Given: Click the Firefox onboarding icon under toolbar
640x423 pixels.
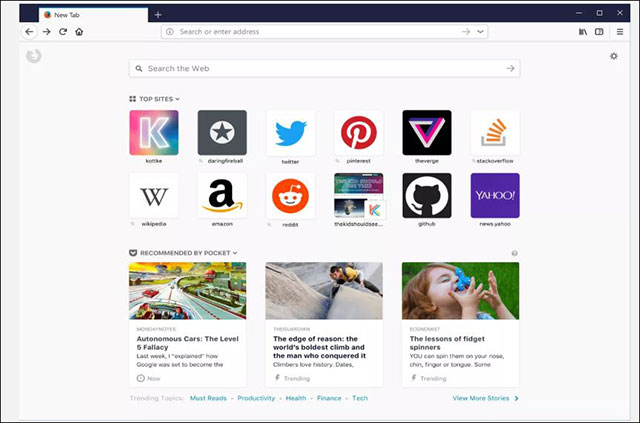Looking at the screenshot, I should pos(34,56).
